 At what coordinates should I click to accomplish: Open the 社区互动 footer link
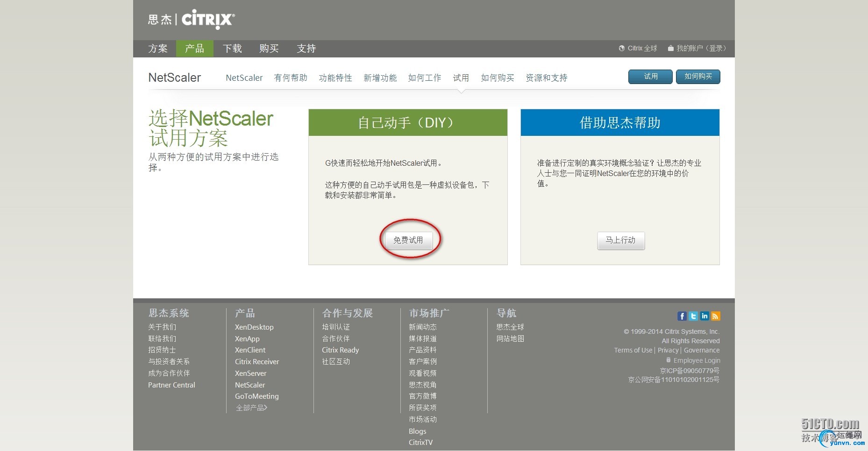[x=336, y=361]
